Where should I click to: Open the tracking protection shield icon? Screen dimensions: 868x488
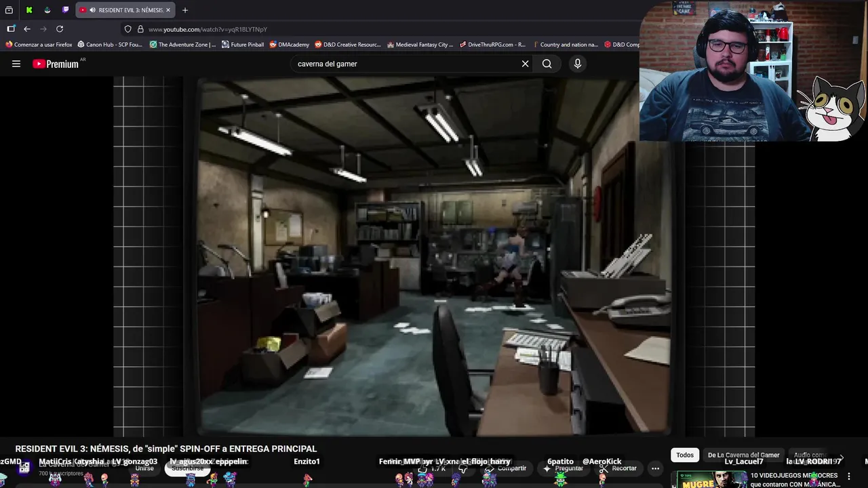127,29
